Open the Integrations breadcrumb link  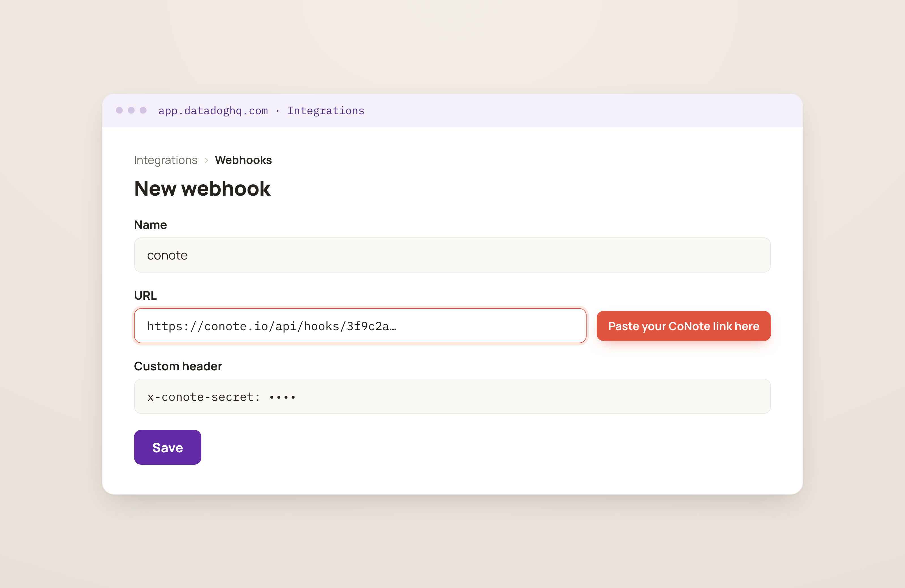pos(166,160)
